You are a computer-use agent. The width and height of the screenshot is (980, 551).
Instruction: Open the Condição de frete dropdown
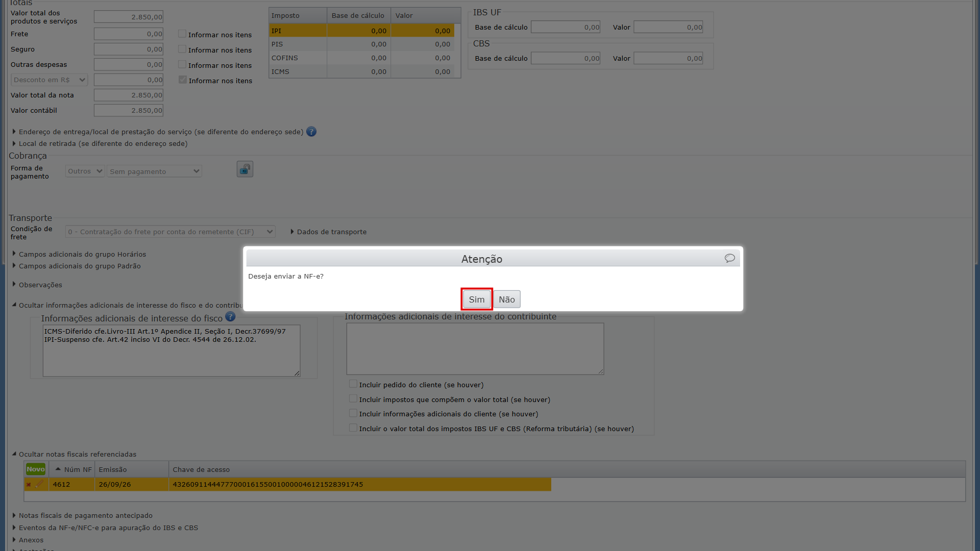[x=170, y=232]
